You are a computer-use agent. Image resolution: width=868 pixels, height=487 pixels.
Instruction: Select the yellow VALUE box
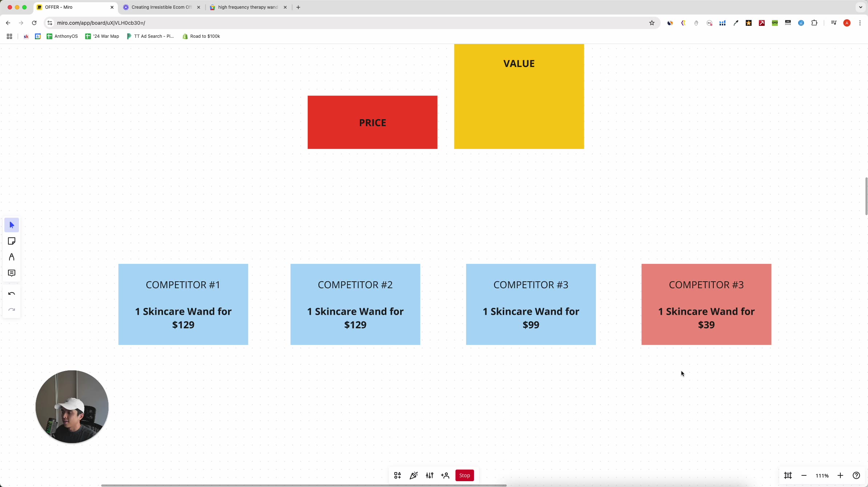coord(519,96)
